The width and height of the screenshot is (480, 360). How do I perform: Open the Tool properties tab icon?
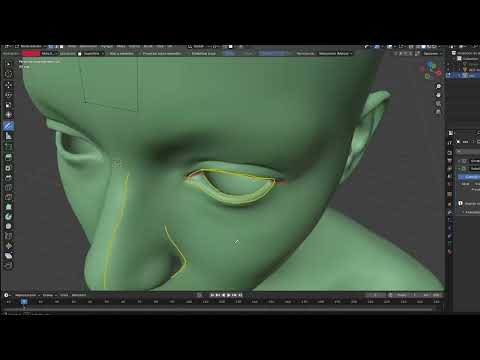tap(450, 143)
